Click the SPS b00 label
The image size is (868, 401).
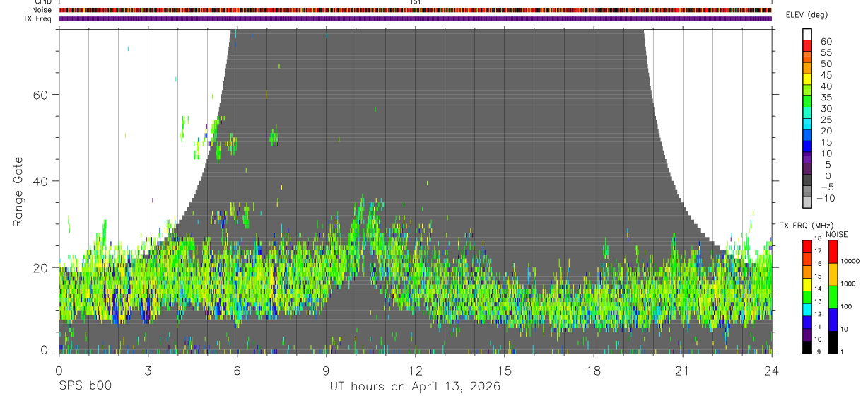pyautogui.click(x=84, y=386)
